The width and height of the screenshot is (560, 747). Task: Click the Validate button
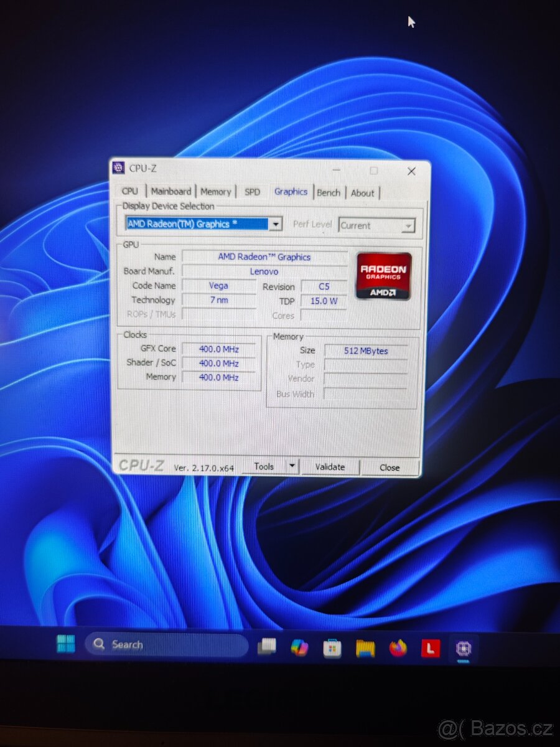tap(330, 466)
